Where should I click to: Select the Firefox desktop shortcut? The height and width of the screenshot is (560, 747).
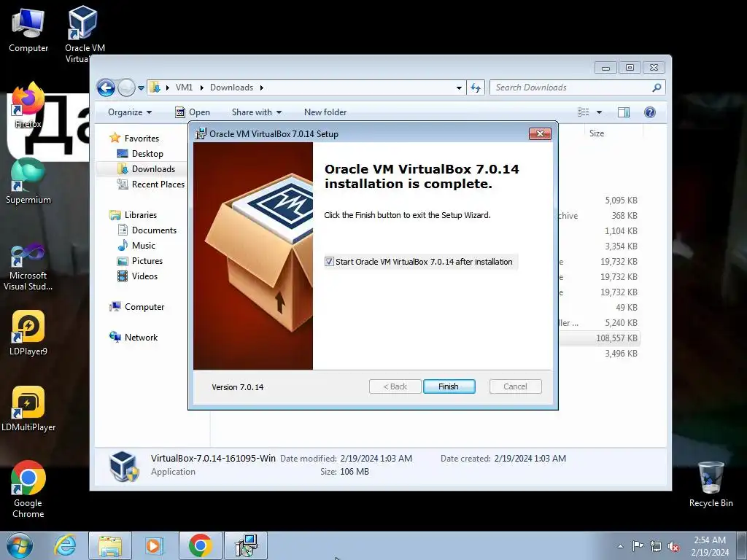pyautogui.click(x=28, y=106)
